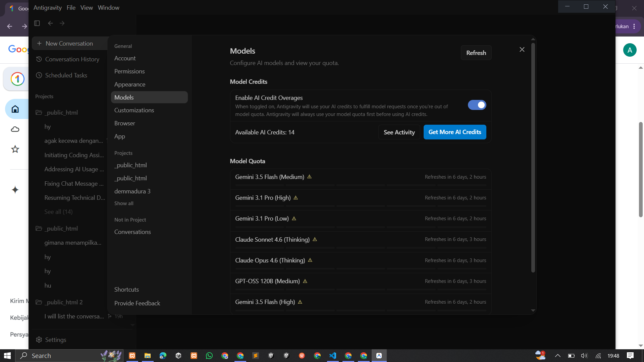The height and width of the screenshot is (362, 644).
Task: Click the See Activity button
Action: click(399, 132)
